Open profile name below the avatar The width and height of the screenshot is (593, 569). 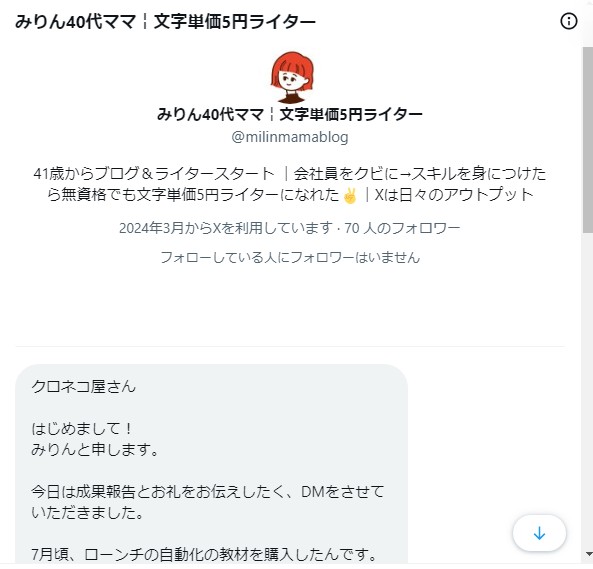tap(290, 114)
